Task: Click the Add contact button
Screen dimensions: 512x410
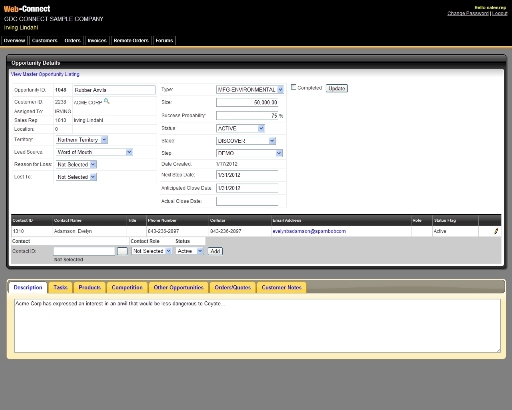Action: [215, 251]
